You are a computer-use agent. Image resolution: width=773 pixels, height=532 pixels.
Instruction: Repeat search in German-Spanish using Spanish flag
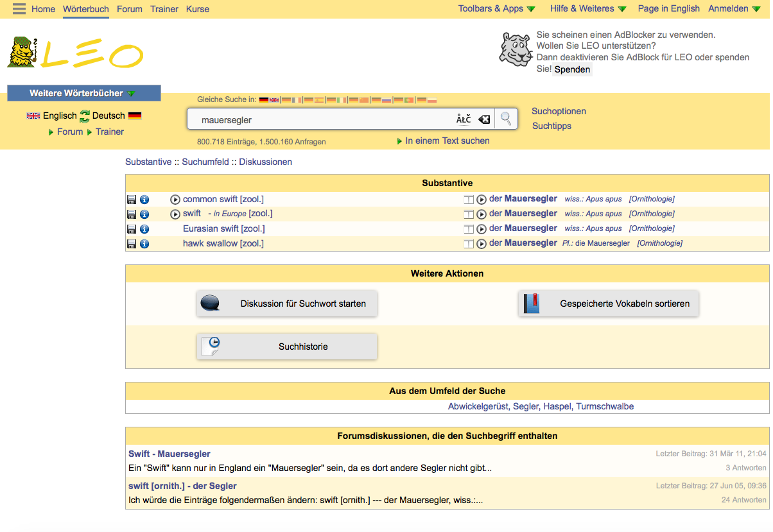(x=319, y=100)
